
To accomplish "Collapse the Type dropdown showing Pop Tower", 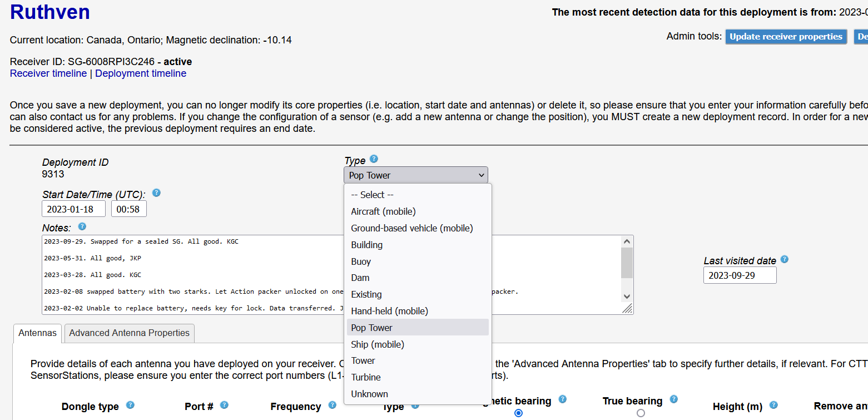I will [x=415, y=175].
